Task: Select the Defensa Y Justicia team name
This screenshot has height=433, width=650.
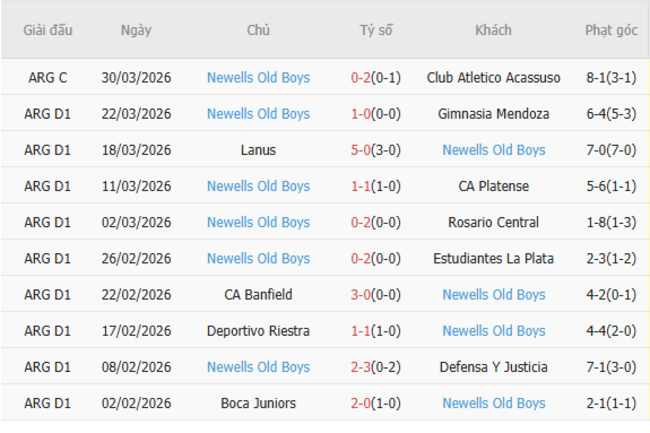Action: (493, 367)
